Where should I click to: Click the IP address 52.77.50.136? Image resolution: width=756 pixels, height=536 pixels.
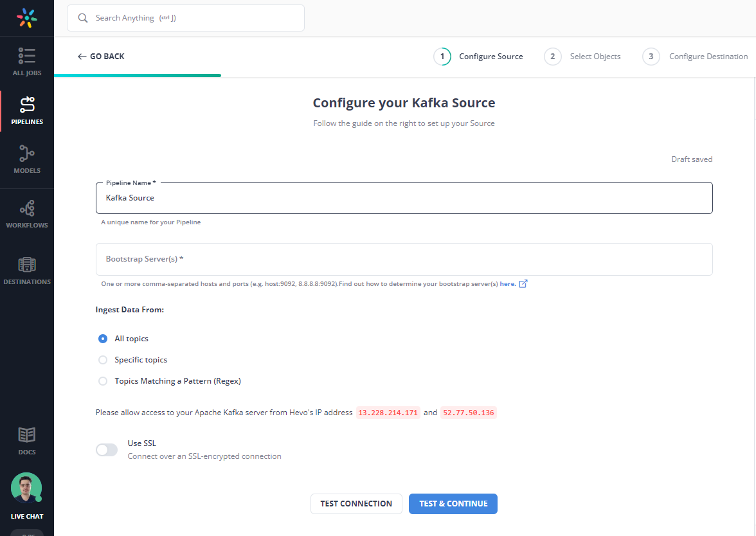click(469, 413)
